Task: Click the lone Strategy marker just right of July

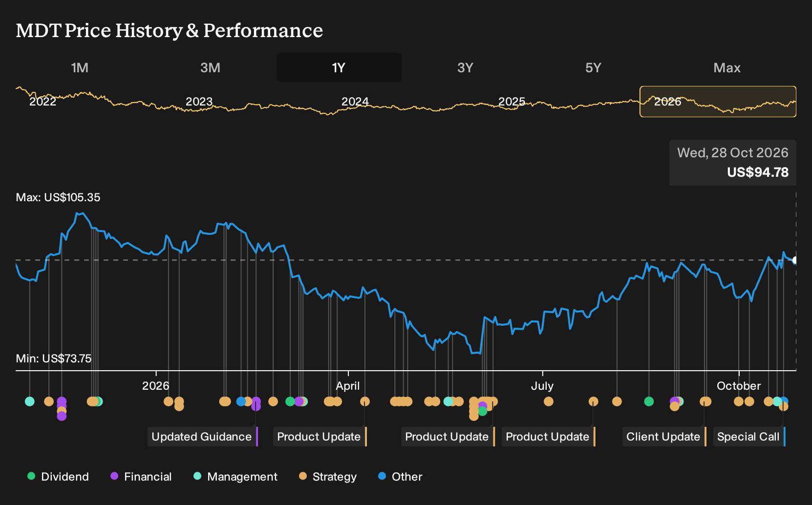Action: click(x=549, y=401)
